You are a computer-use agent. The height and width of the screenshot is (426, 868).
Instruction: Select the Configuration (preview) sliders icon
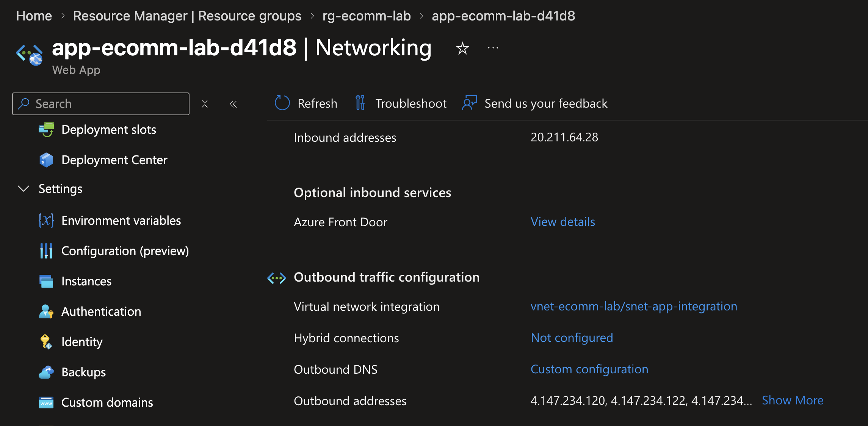tap(46, 251)
